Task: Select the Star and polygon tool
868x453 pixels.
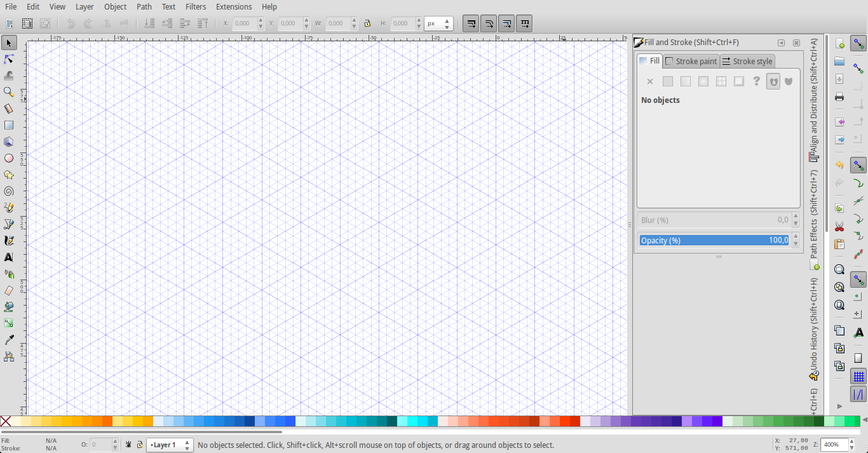Action: tap(9, 175)
